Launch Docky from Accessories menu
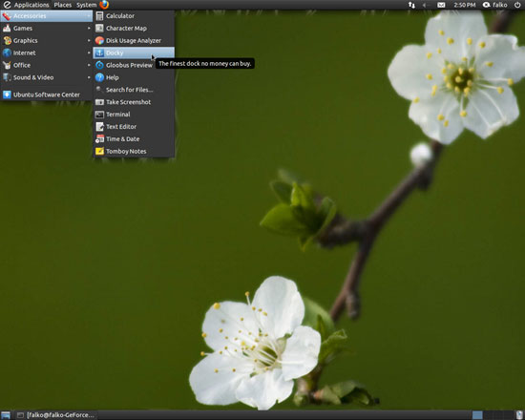 (x=134, y=52)
